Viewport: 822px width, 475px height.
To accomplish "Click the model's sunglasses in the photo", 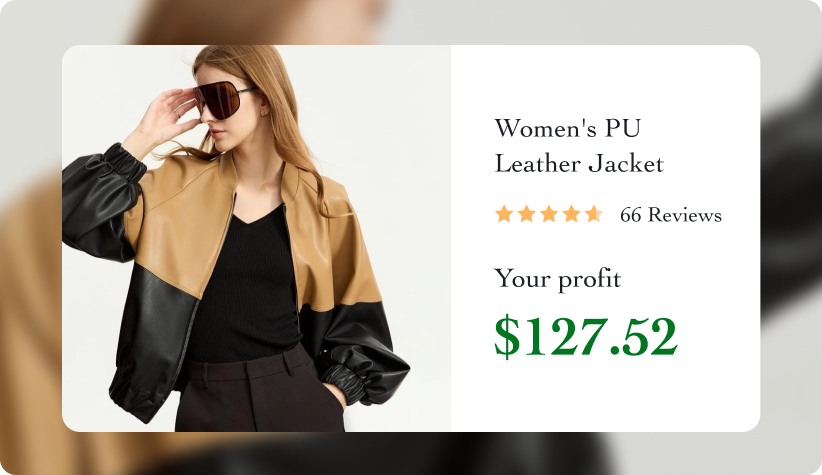I will tap(223, 99).
